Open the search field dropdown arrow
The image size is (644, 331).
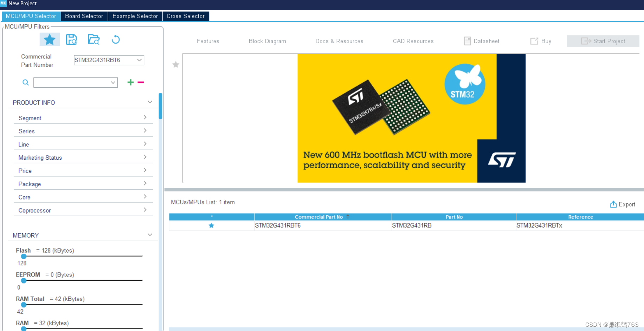113,82
